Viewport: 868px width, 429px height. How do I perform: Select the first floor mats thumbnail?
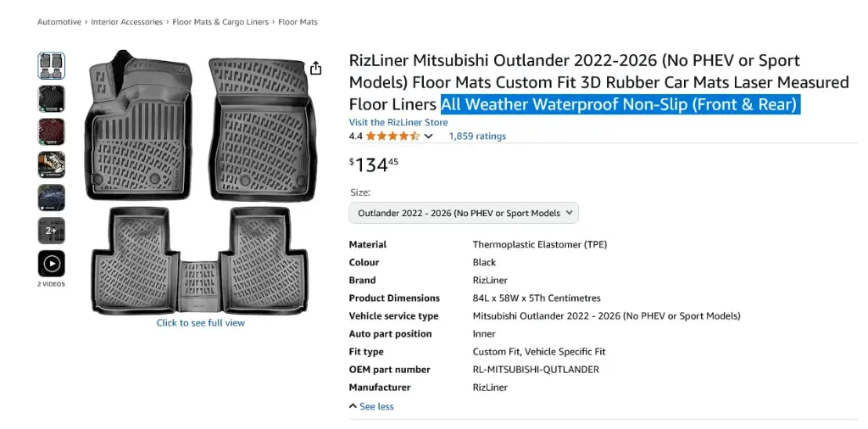51,65
